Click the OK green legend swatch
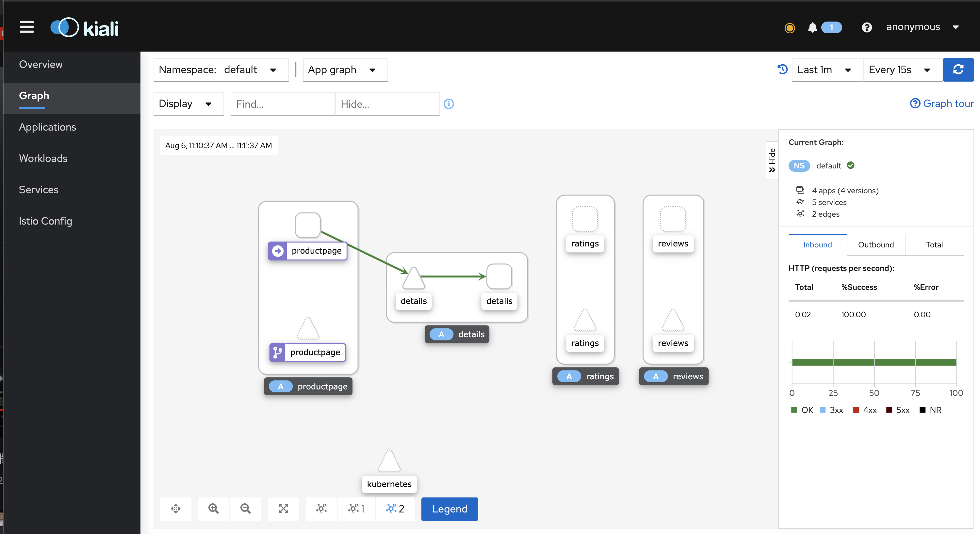 (x=794, y=410)
